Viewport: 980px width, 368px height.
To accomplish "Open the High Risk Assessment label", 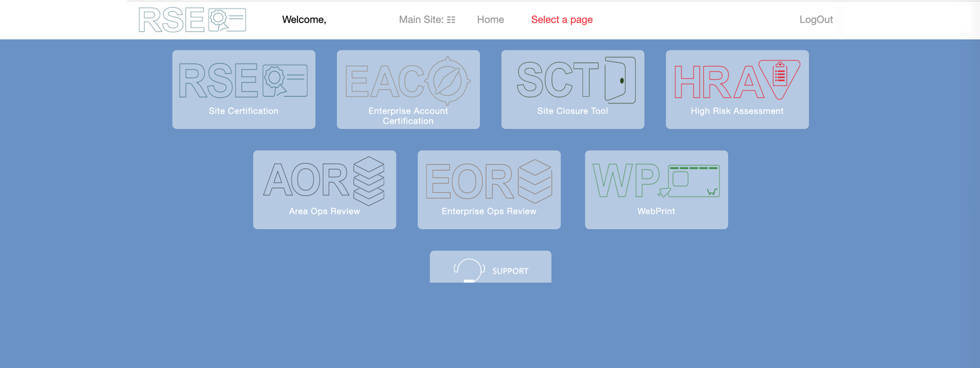I will [737, 111].
